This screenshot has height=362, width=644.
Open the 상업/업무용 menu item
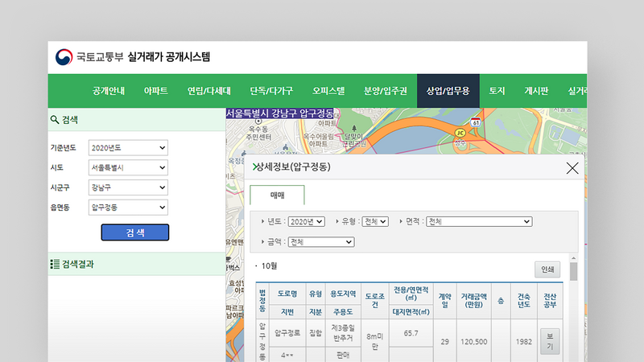(448, 91)
